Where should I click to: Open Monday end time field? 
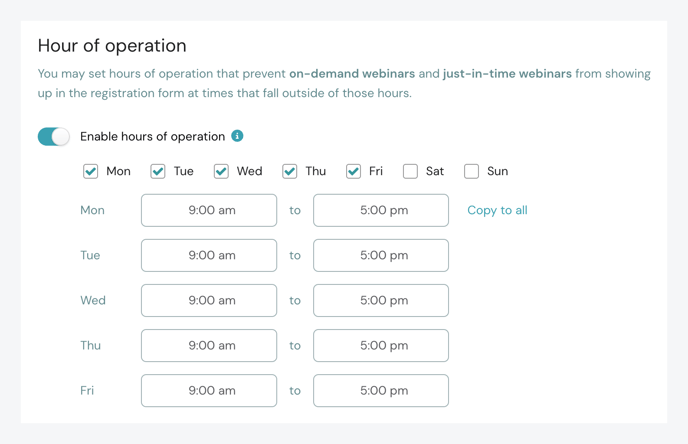381,210
